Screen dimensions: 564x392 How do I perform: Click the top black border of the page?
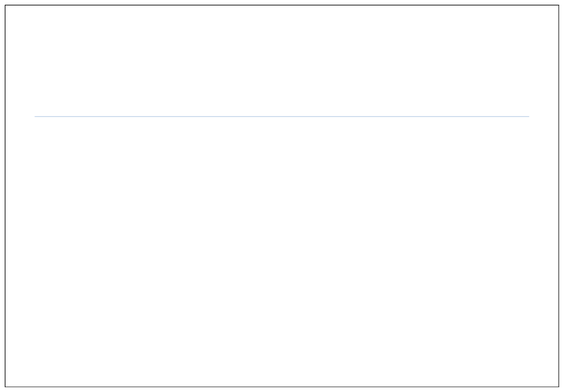281,5
